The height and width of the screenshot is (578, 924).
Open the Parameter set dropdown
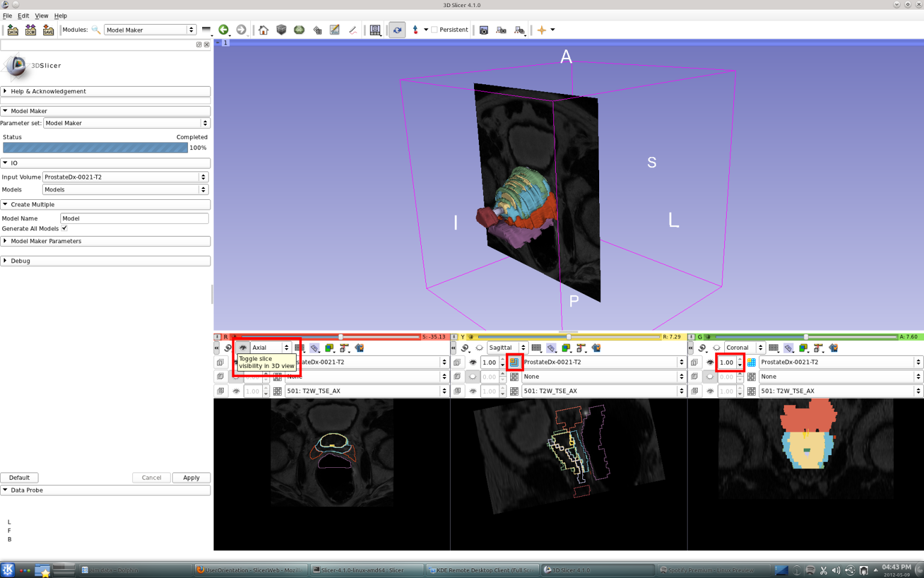pyautogui.click(x=126, y=123)
